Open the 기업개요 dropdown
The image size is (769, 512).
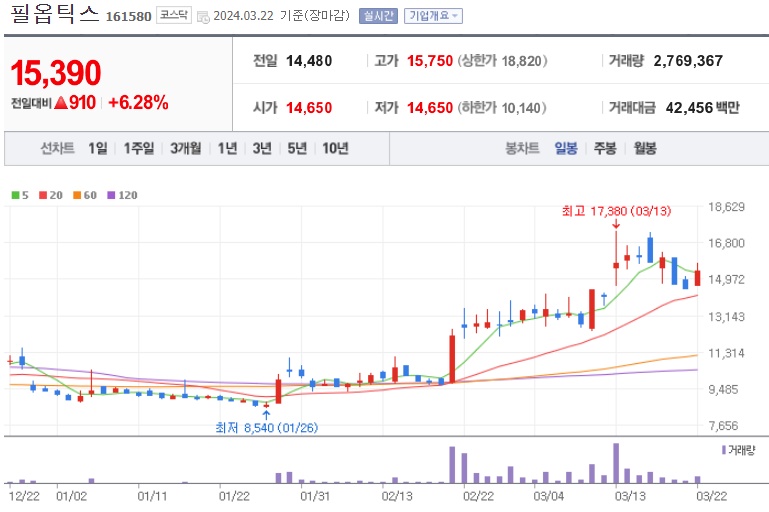[433, 16]
